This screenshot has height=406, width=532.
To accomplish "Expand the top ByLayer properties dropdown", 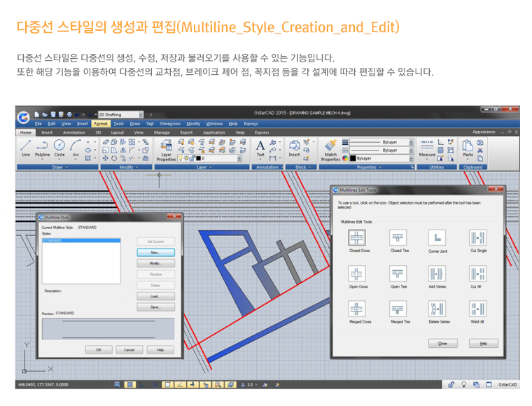I will click(x=411, y=141).
